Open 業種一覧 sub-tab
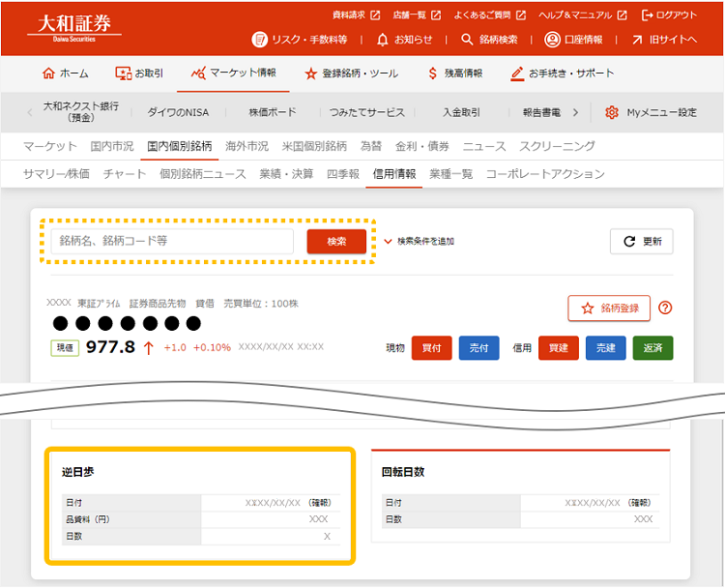Screen dimensions: 725x588 pyautogui.click(x=450, y=174)
